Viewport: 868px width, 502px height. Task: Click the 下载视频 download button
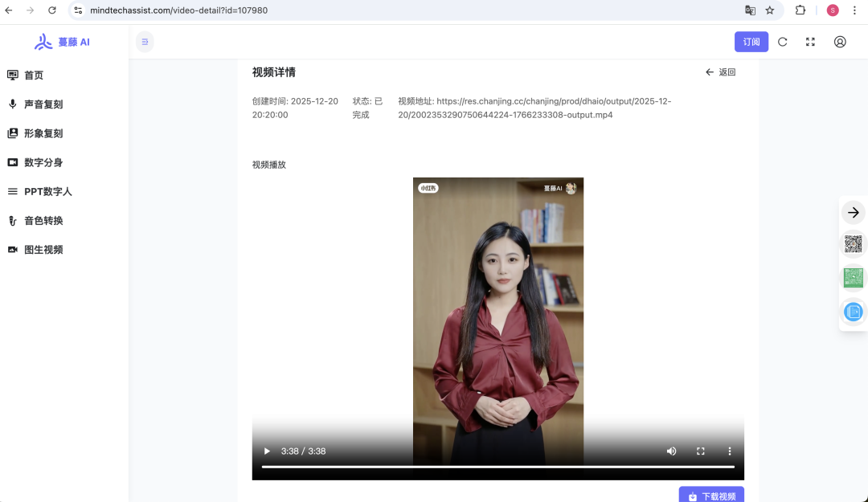pos(711,496)
